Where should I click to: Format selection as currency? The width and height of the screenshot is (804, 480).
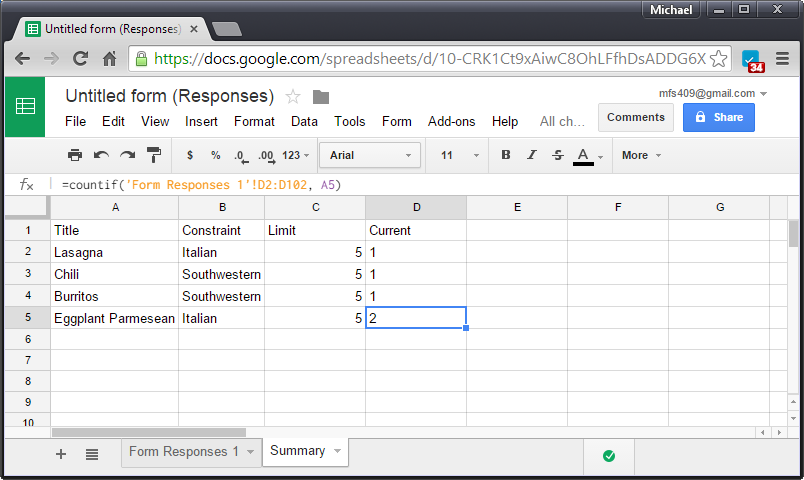190,155
